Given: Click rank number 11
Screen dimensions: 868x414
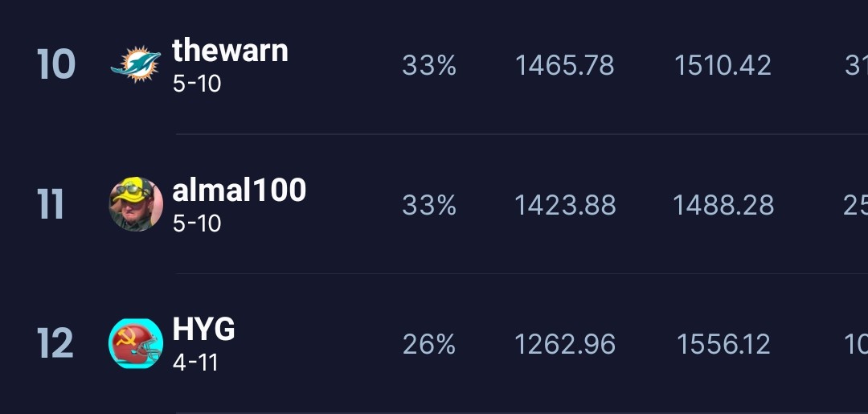Looking at the screenshot, I should pyautogui.click(x=51, y=205).
